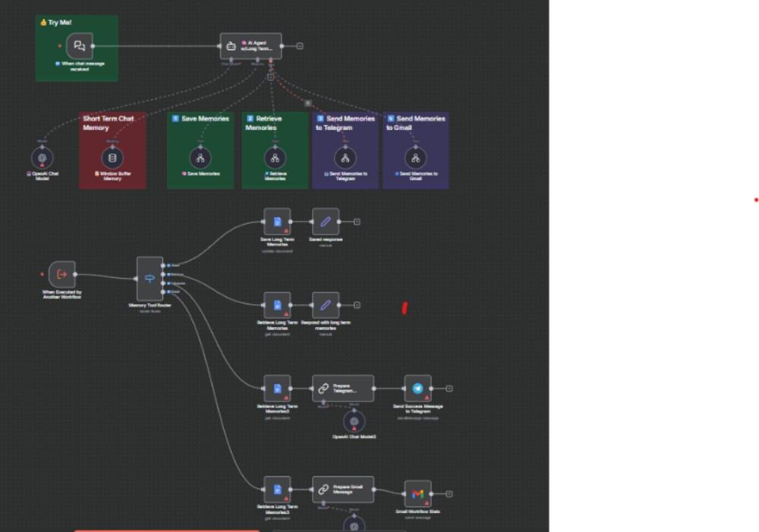The width and height of the screenshot is (759, 532).
Task: Click the OpenAI Chat Model node under the agent
Action: (x=42, y=158)
